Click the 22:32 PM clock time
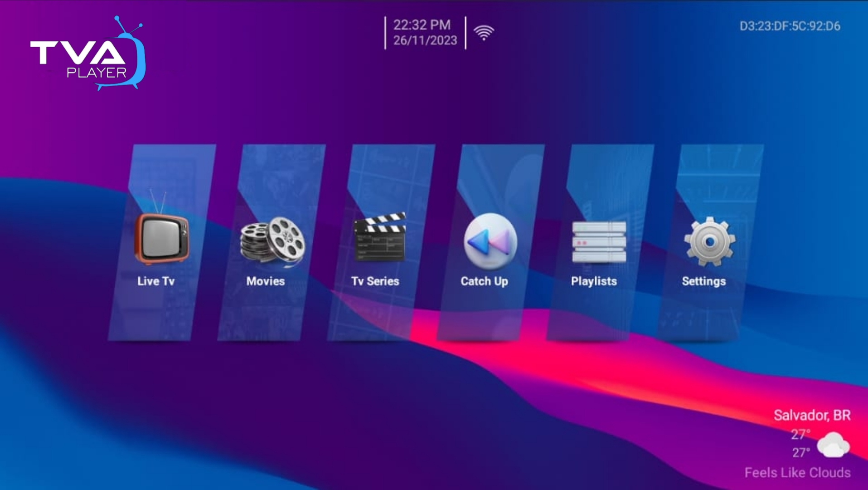The image size is (868, 490). coord(422,25)
